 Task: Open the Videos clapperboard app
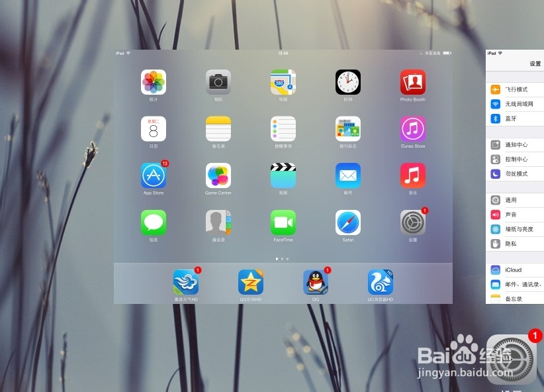pos(283,175)
